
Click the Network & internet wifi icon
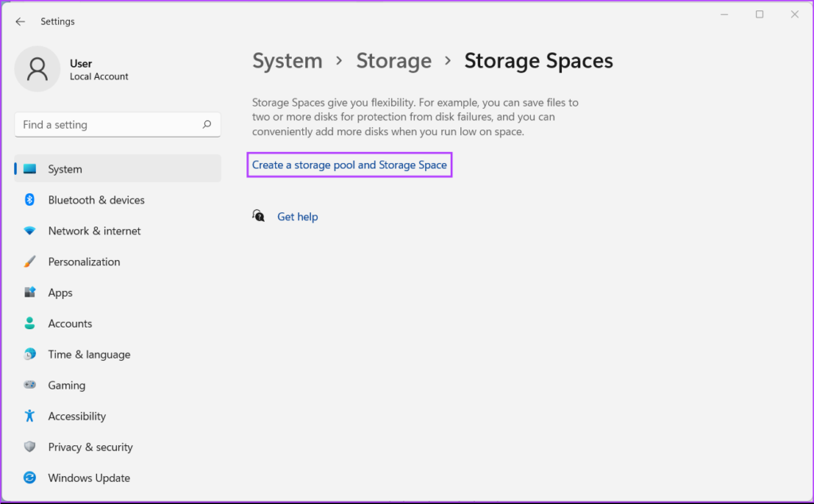(30, 231)
